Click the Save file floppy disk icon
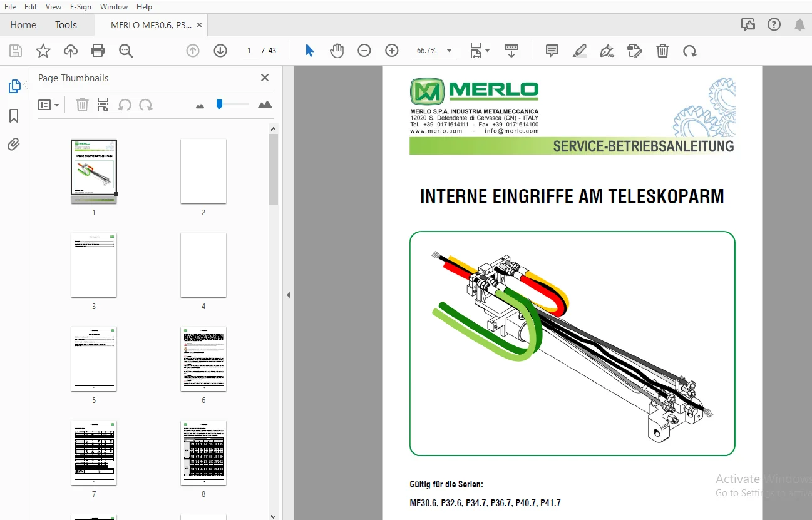The height and width of the screenshot is (520, 812). coord(16,51)
